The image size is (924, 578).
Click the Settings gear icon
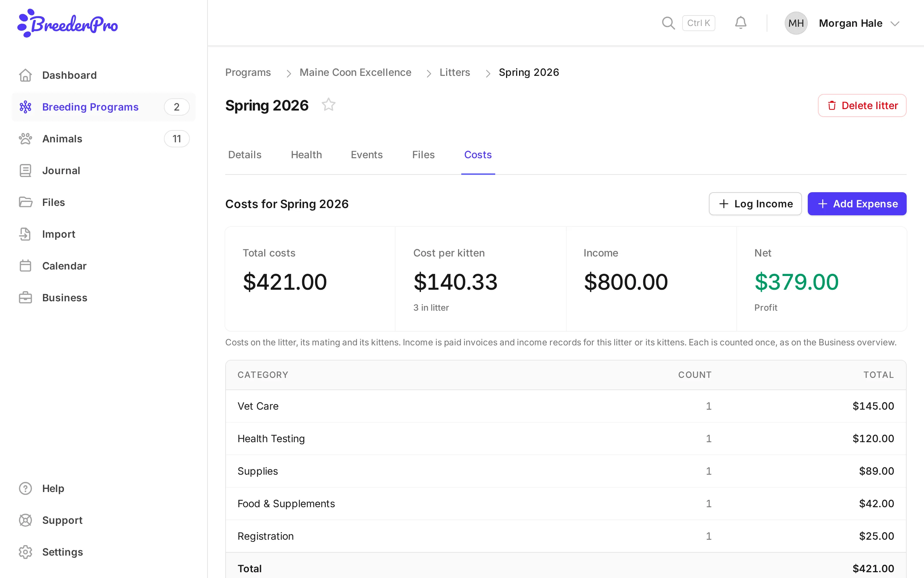pos(25,552)
